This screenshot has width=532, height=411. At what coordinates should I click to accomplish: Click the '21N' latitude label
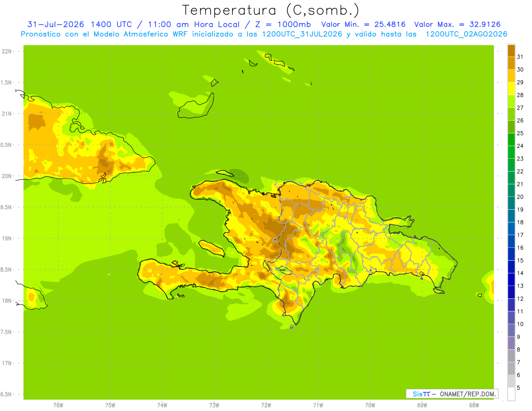pos(7,114)
